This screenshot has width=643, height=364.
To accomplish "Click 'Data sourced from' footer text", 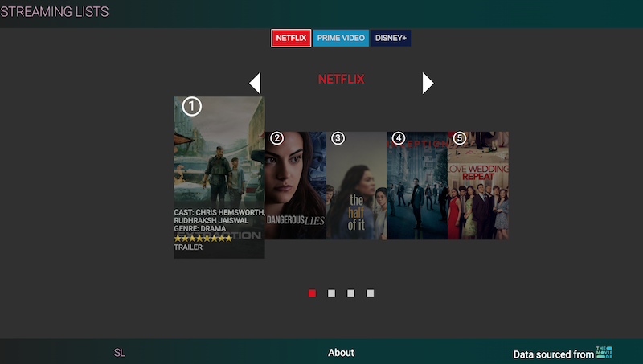I will click(x=553, y=354).
